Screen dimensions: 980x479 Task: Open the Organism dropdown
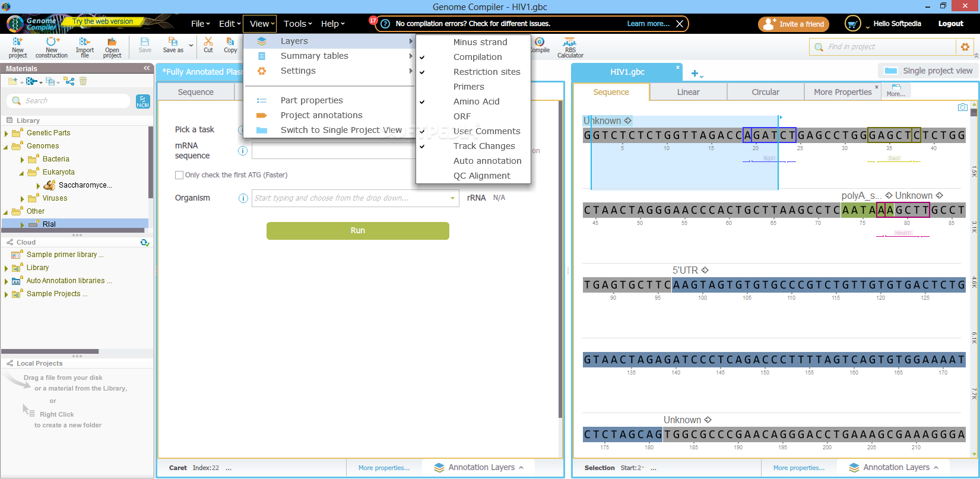pos(452,198)
